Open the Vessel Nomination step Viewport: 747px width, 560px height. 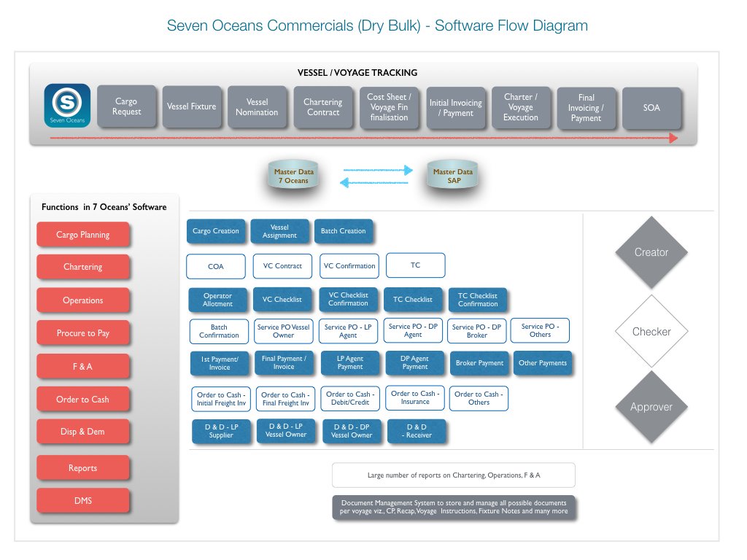[258, 106]
